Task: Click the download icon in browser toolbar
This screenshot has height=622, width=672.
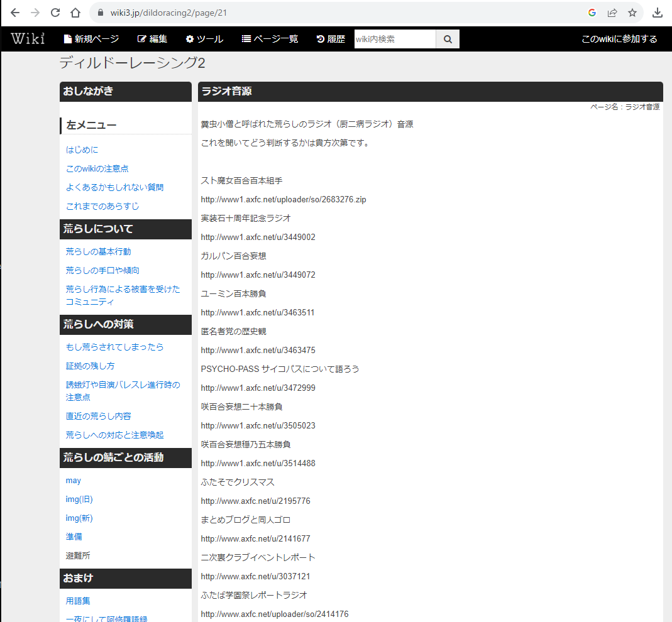Action: point(658,13)
